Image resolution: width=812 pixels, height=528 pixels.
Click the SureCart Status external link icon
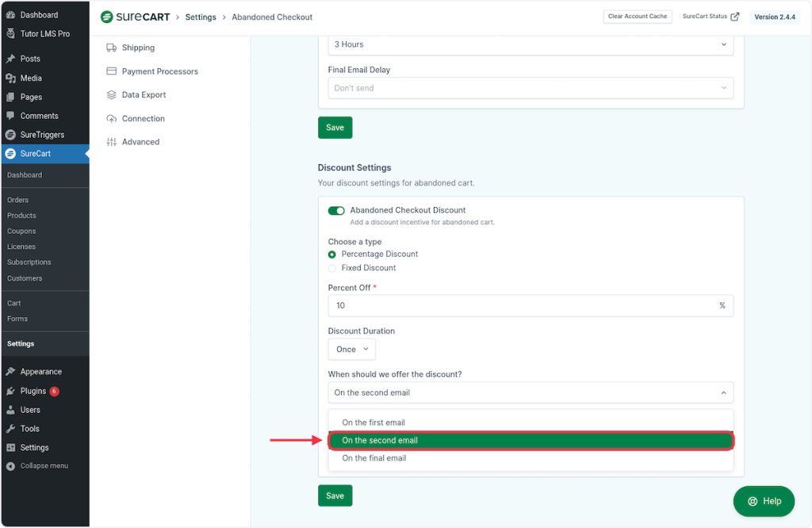pyautogui.click(x=735, y=17)
